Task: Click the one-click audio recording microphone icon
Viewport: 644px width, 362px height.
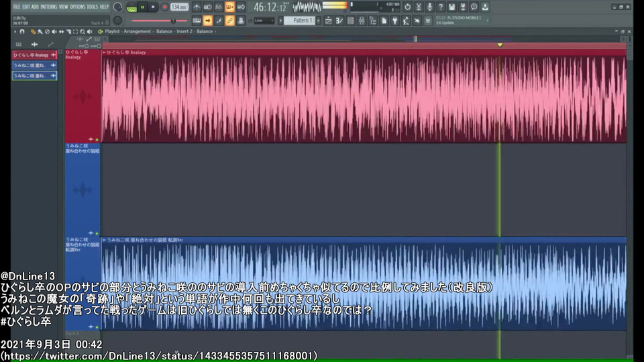Action: 429,7
